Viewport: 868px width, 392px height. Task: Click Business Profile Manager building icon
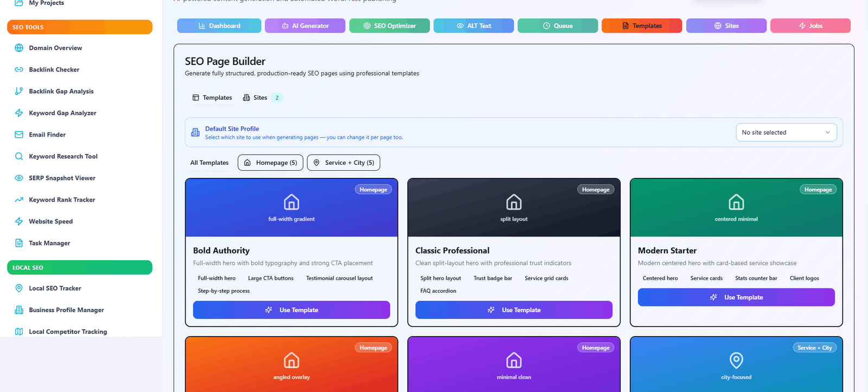(x=19, y=310)
